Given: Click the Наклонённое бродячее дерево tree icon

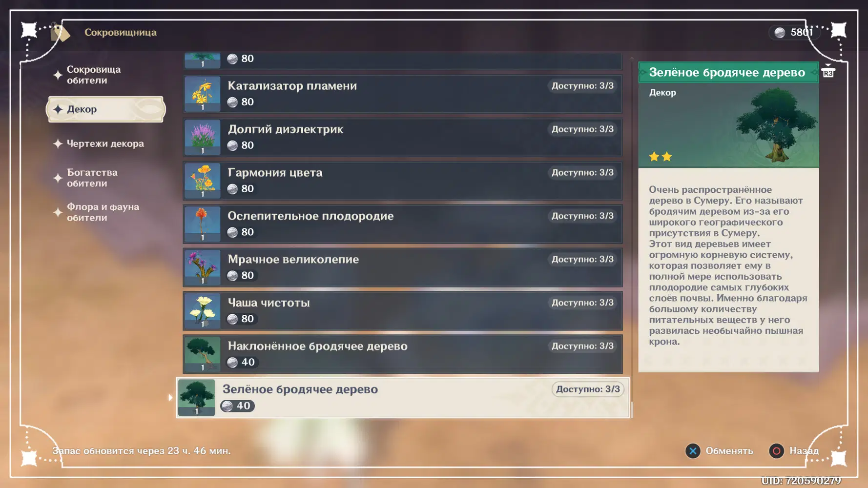Looking at the screenshot, I should pos(202,354).
